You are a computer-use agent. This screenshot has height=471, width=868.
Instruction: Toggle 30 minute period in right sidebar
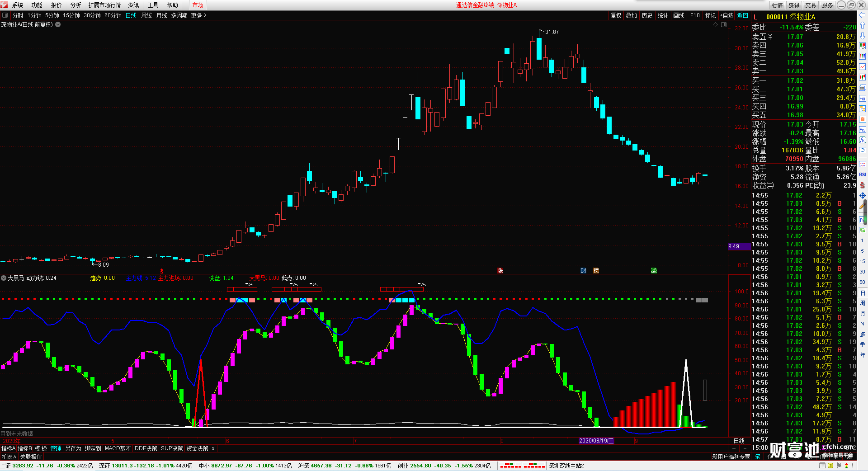pyautogui.click(x=863, y=272)
